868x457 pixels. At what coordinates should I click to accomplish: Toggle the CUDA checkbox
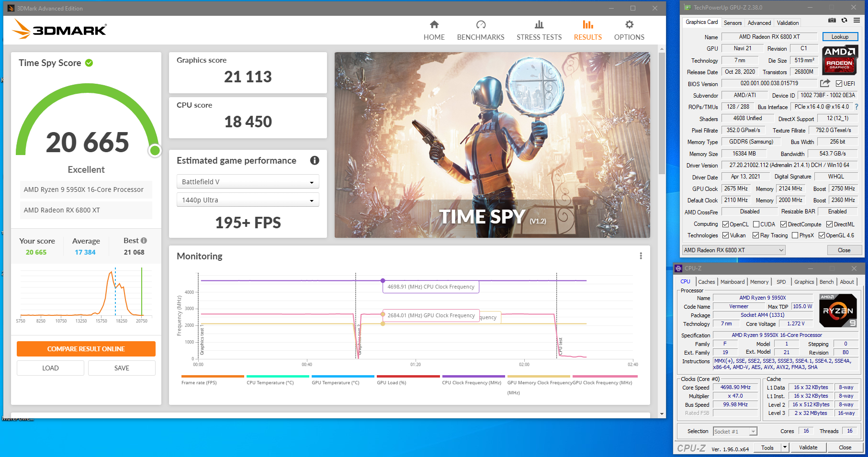pyautogui.click(x=756, y=224)
